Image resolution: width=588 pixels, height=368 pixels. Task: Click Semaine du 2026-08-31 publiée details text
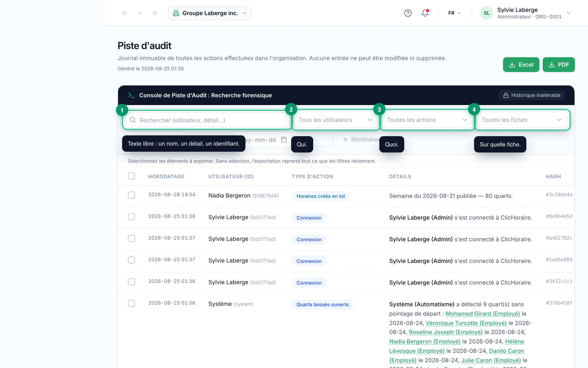coord(451,196)
